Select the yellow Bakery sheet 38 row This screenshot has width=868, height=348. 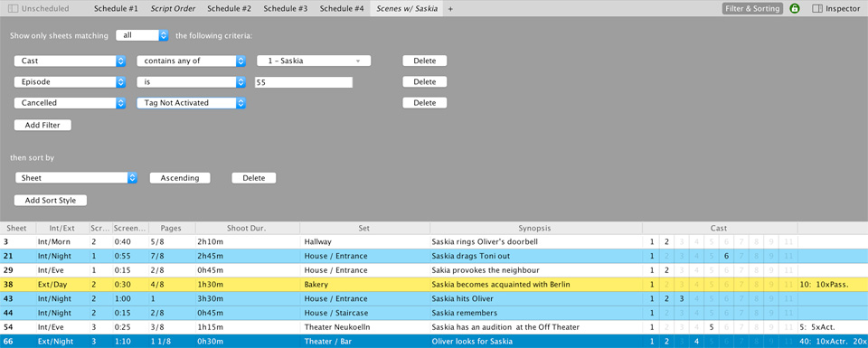coord(434,285)
